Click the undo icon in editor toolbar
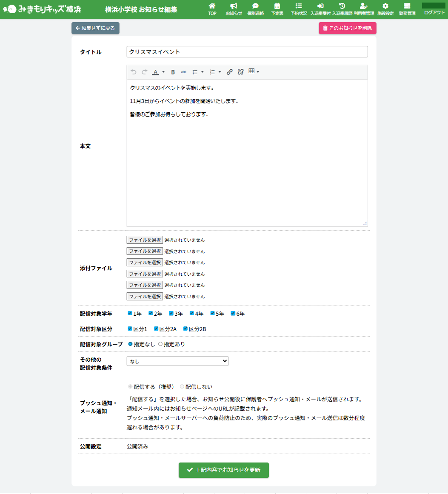 point(134,72)
